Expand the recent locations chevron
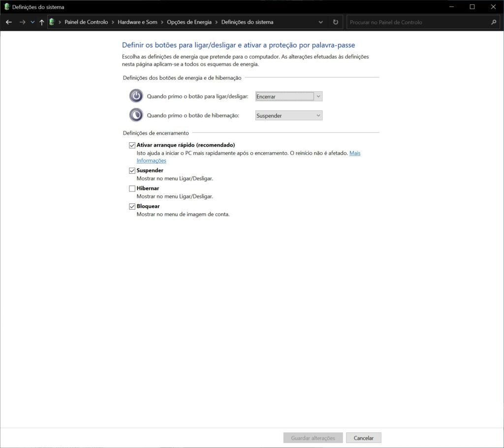504x448 pixels. pos(32,22)
